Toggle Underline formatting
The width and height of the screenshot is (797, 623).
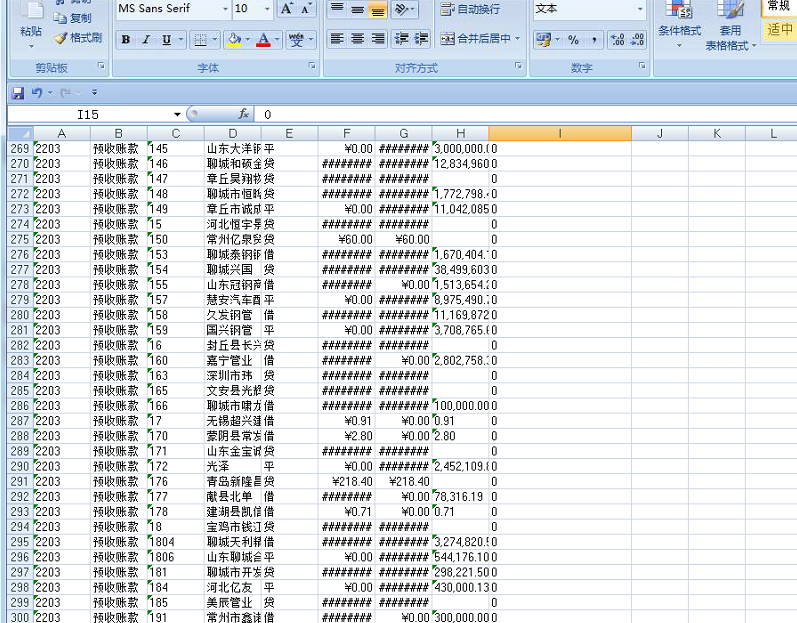click(x=166, y=40)
